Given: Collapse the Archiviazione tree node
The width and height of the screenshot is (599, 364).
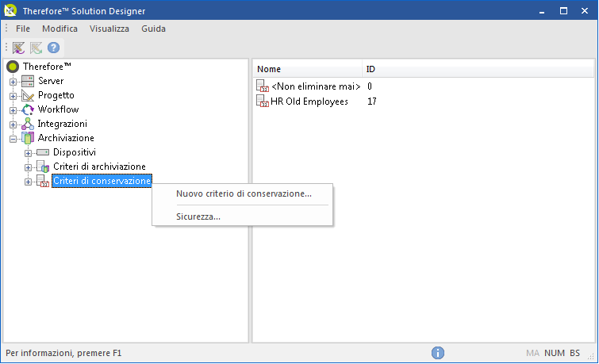Looking at the screenshot, I should [x=13, y=138].
